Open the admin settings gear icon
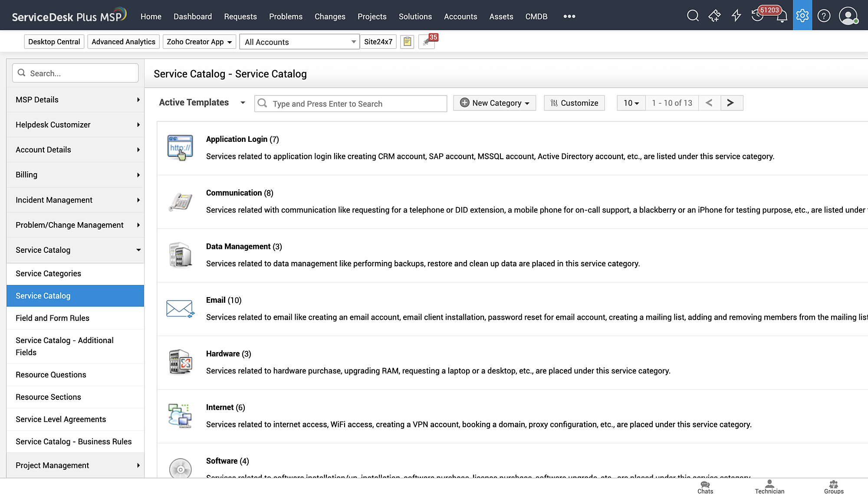Viewport: 868px width, 494px height. click(x=802, y=16)
